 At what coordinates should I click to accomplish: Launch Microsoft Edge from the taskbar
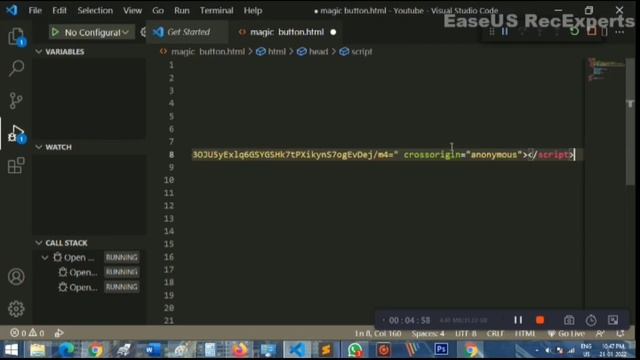pos(67,350)
